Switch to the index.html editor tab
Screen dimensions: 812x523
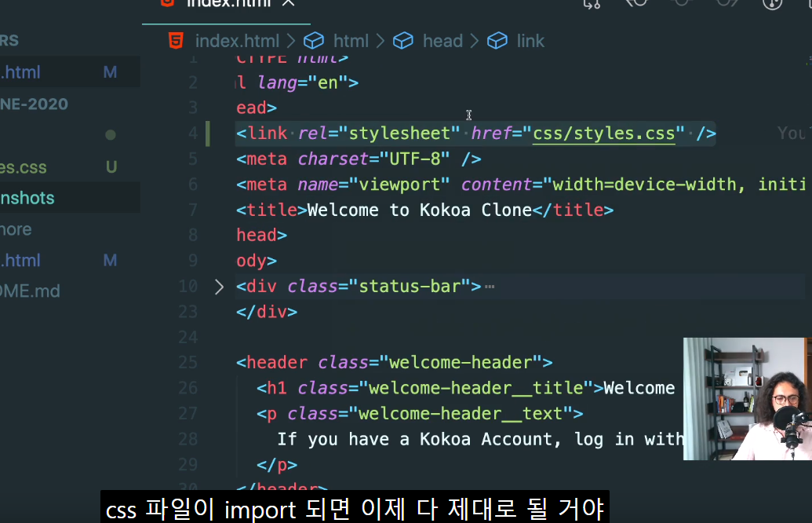(x=227, y=5)
